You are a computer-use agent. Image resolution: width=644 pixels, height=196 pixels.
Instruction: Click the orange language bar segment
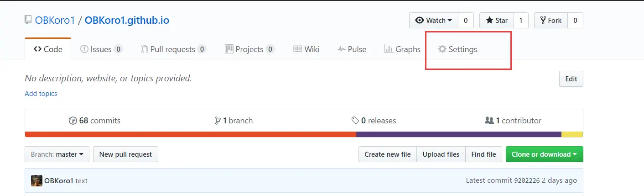tap(191, 134)
